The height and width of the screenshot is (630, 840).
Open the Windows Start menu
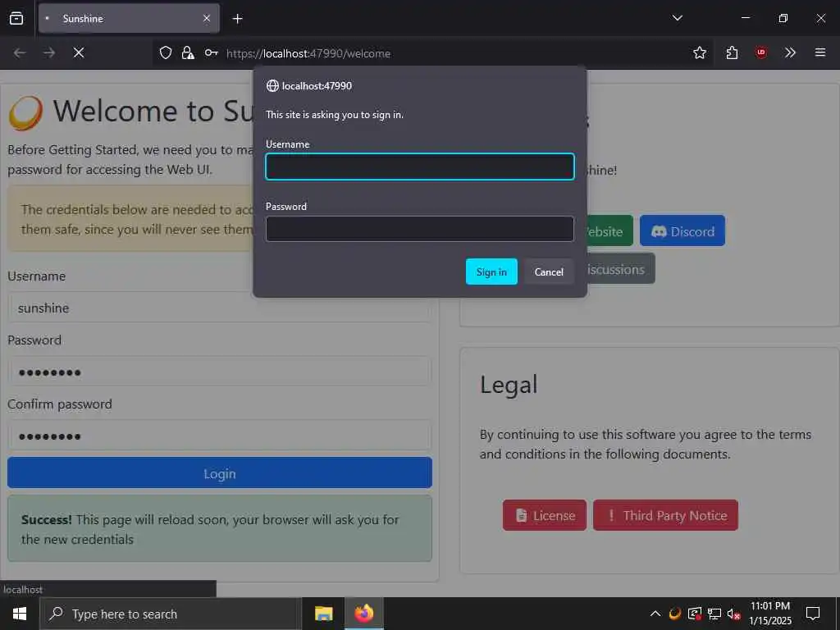pos(20,614)
